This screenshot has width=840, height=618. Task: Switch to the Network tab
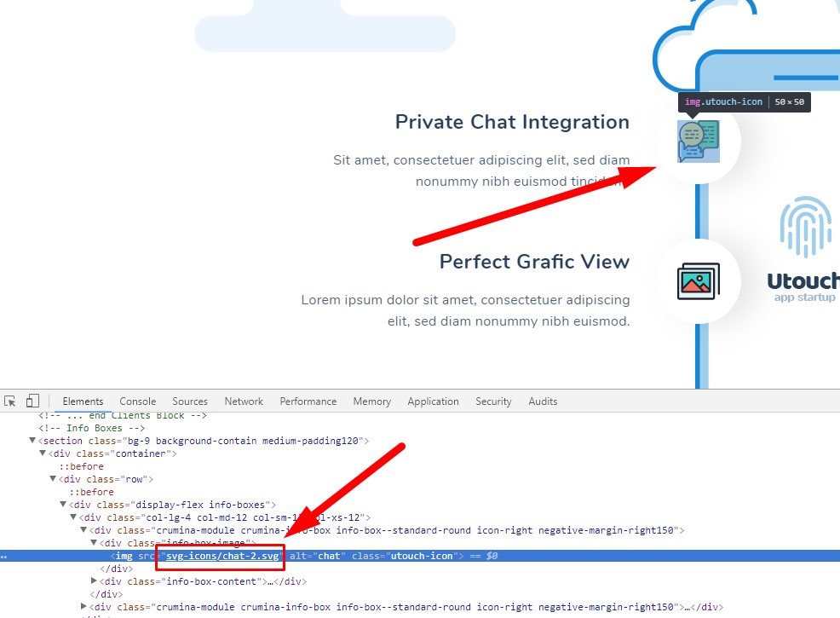click(x=244, y=401)
